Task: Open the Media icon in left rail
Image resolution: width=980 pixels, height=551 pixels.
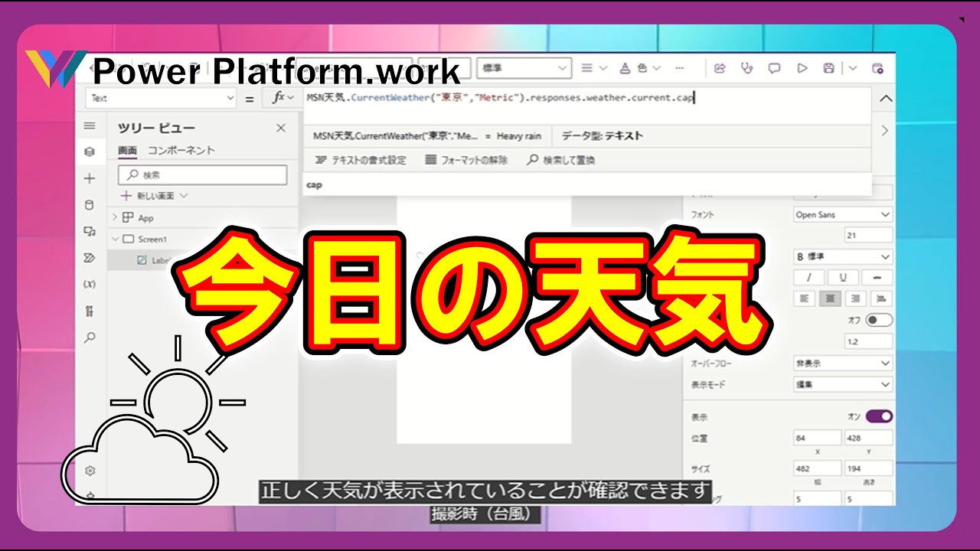Action: 90,231
